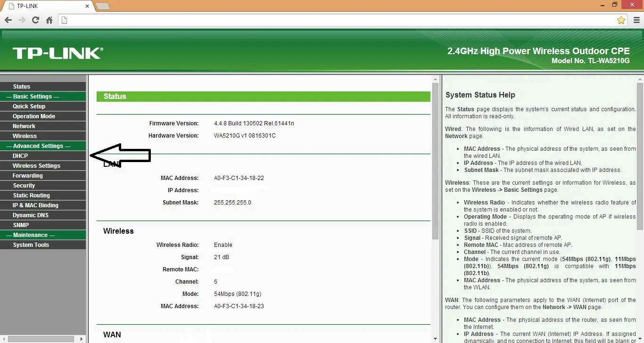Screen dimensions: 644x343
Task: Click the subnet mask 255.255.255.0
Action: click(x=232, y=203)
